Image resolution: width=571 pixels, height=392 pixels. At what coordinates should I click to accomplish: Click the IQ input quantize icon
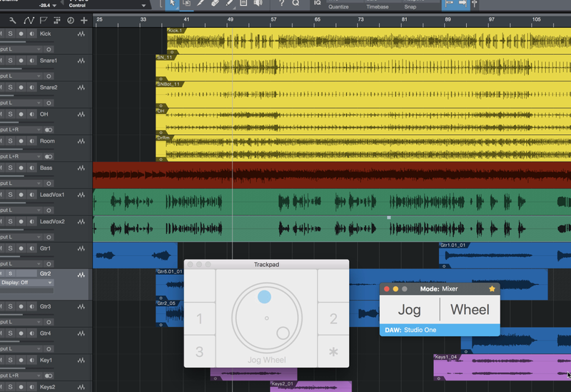[x=318, y=4]
